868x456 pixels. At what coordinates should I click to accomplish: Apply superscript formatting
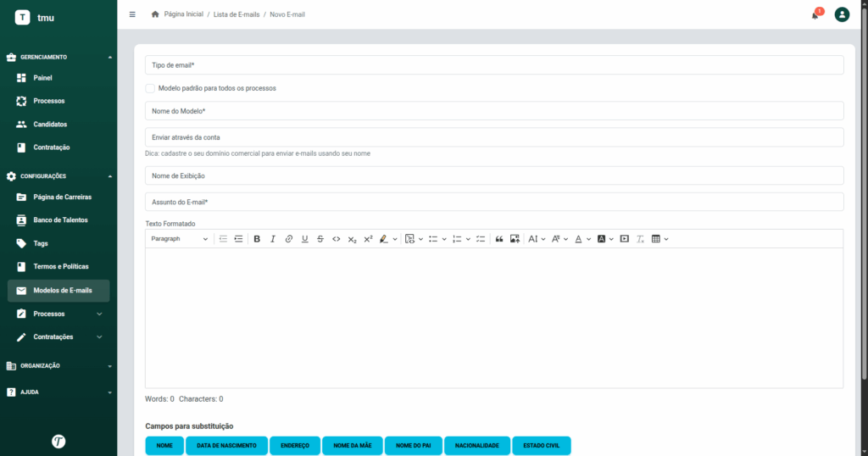pos(368,239)
